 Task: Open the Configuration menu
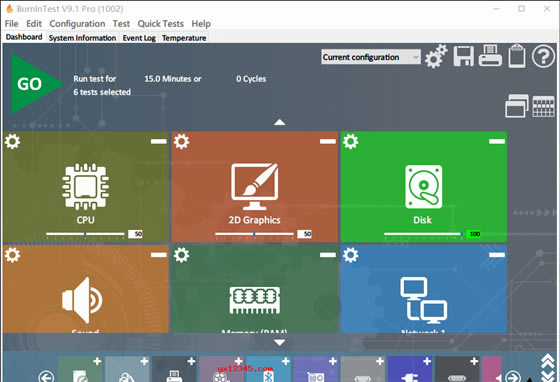tap(77, 24)
